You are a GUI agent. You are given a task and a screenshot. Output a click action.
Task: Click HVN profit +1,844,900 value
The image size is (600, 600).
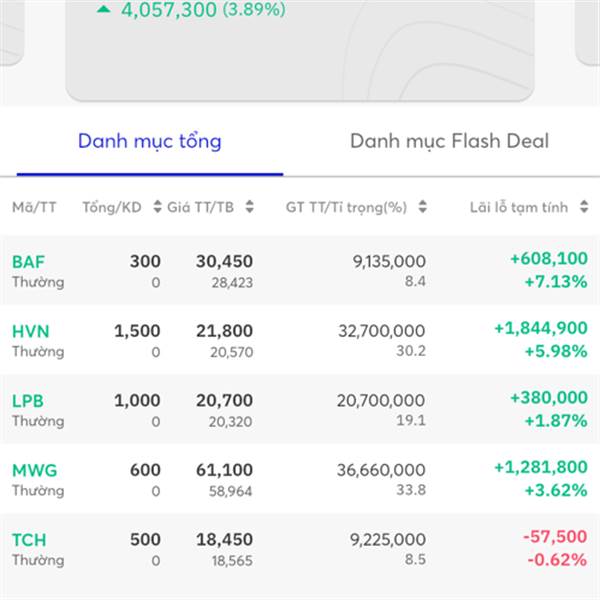(x=540, y=328)
